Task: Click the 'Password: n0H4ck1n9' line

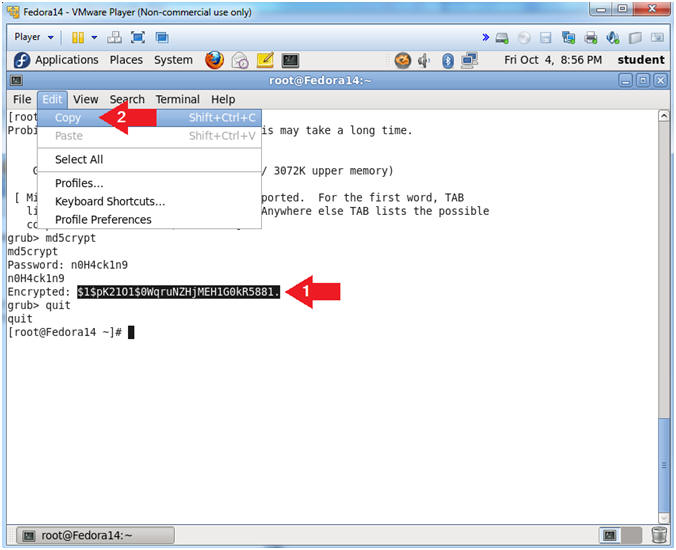Action: (x=68, y=265)
